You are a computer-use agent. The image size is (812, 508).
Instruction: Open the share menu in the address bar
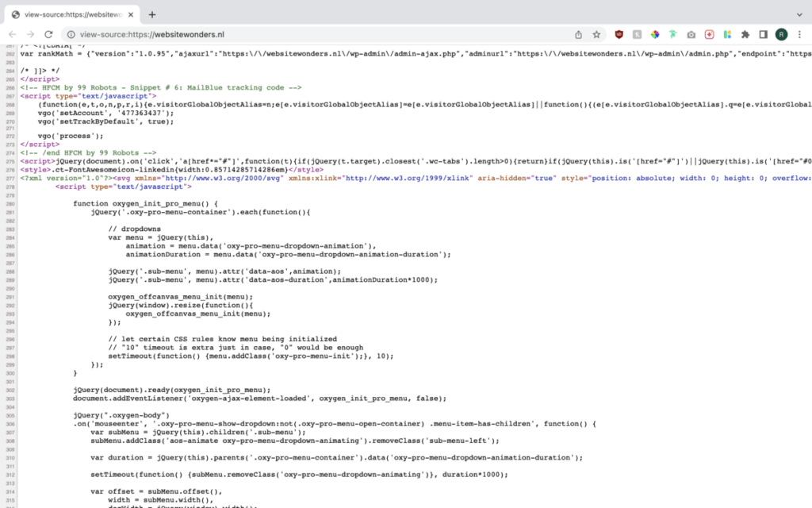[x=580, y=35]
